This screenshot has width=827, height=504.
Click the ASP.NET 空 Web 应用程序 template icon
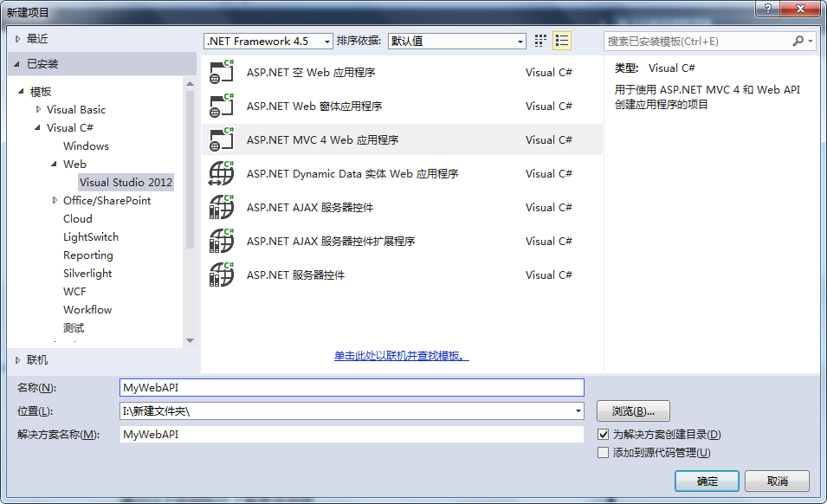222,73
